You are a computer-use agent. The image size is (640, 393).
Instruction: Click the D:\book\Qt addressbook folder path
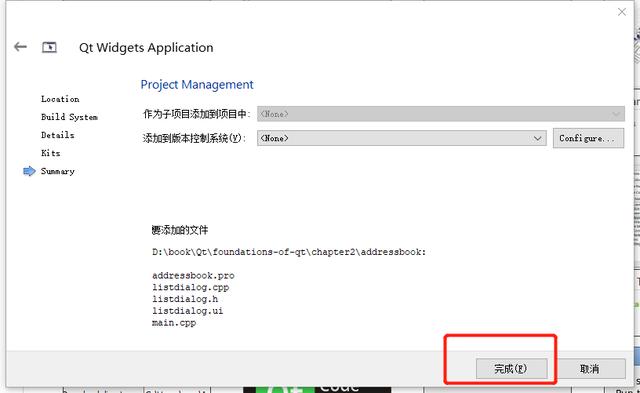click(x=289, y=252)
